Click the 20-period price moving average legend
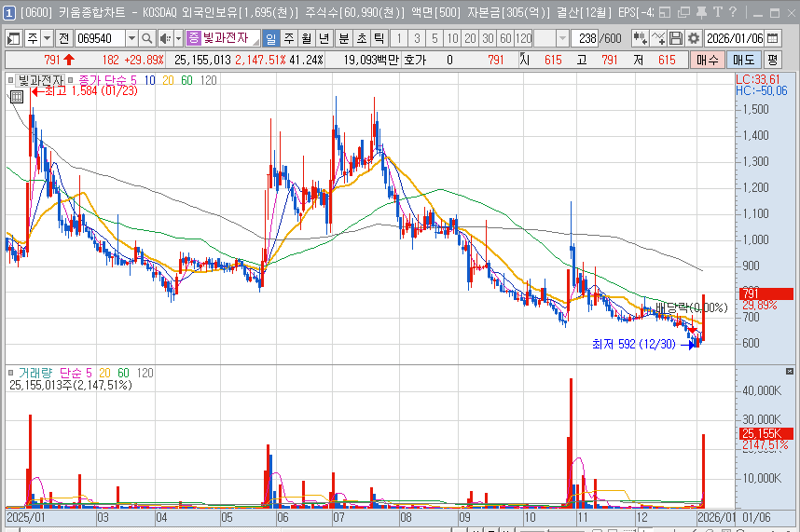The image size is (800, 532). (x=169, y=80)
